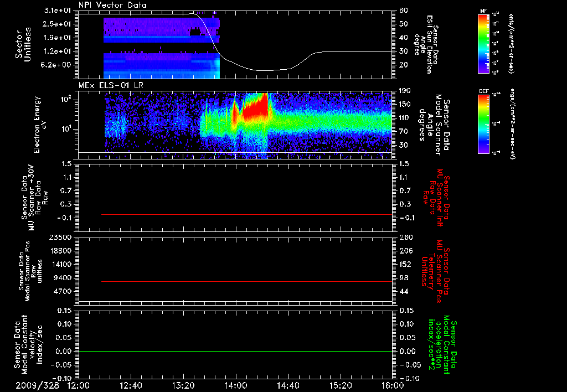Click the 16:00 time axis label
Screen dimensions: 567x392
393,385
